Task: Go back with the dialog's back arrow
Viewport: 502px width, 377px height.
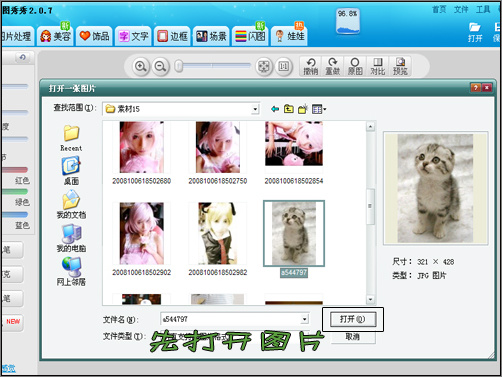Action: tap(275, 109)
